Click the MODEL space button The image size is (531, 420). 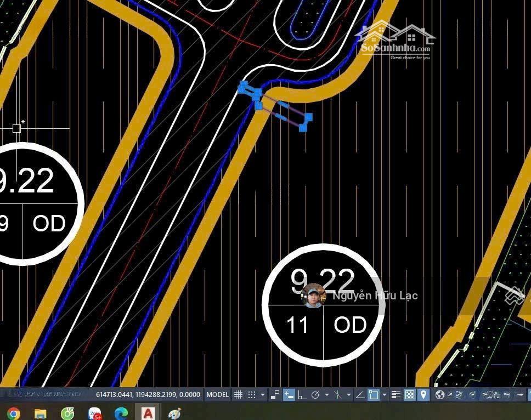click(217, 395)
